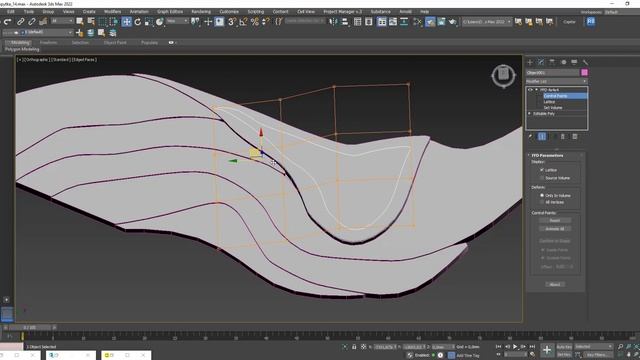Toggle the Percent Snap icon

point(255,22)
